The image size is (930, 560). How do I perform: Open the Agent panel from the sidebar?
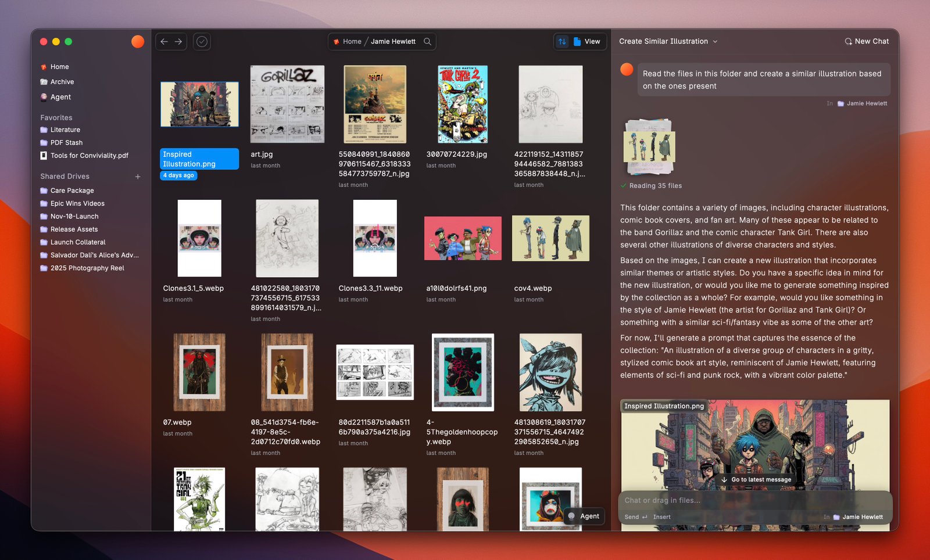pyautogui.click(x=60, y=97)
